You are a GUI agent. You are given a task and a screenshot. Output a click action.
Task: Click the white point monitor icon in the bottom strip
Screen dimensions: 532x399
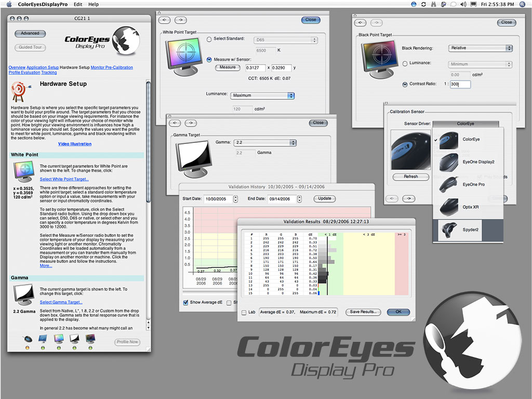pyautogui.click(x=59, y=339)
